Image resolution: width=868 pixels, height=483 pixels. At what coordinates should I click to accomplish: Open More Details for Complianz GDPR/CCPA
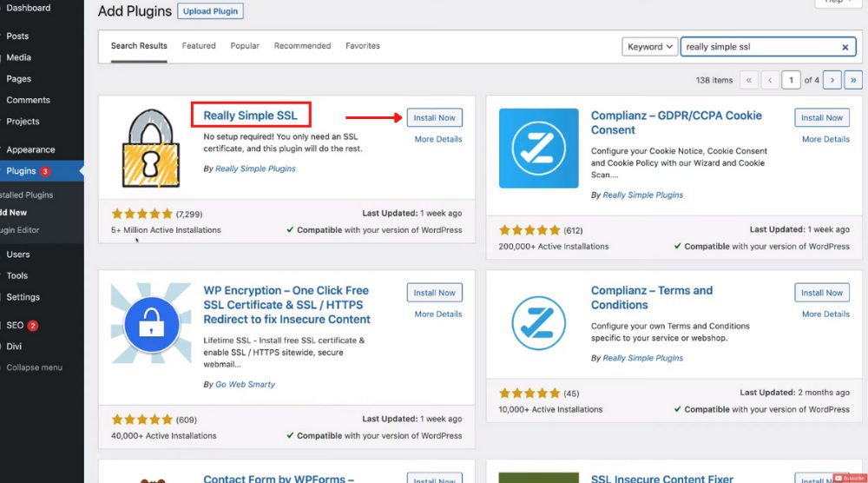(825, 139)
